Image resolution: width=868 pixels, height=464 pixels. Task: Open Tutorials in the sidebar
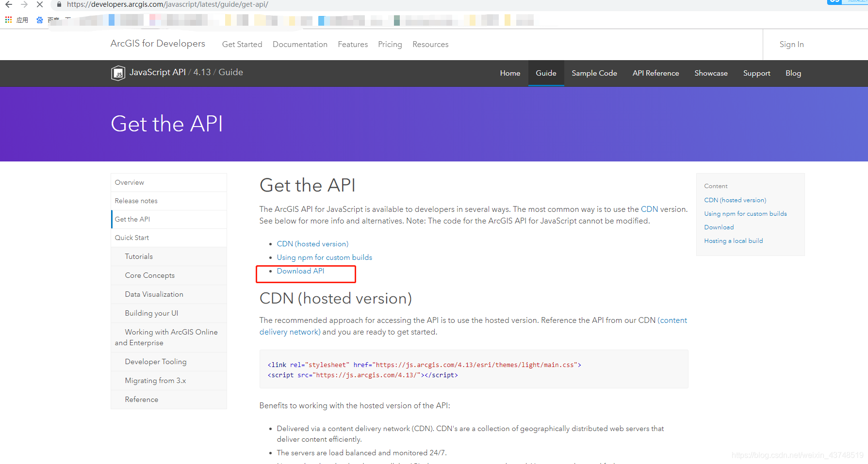pos(169,256)
